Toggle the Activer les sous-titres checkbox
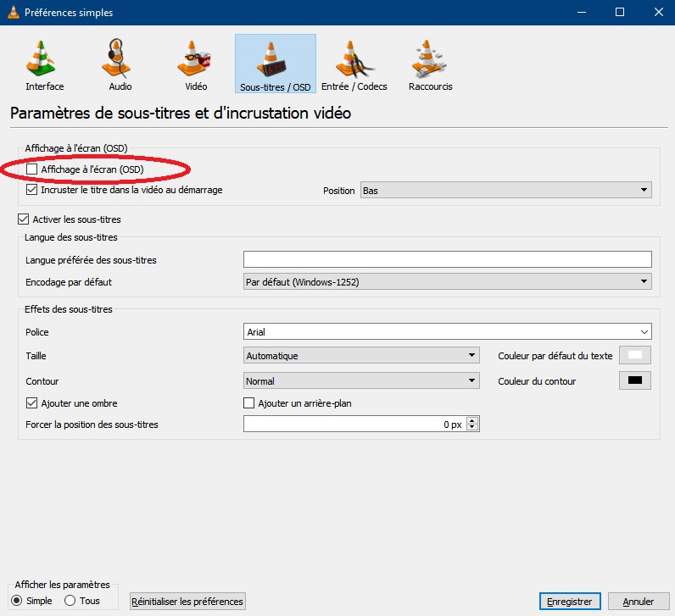 (x=23, y=219)
